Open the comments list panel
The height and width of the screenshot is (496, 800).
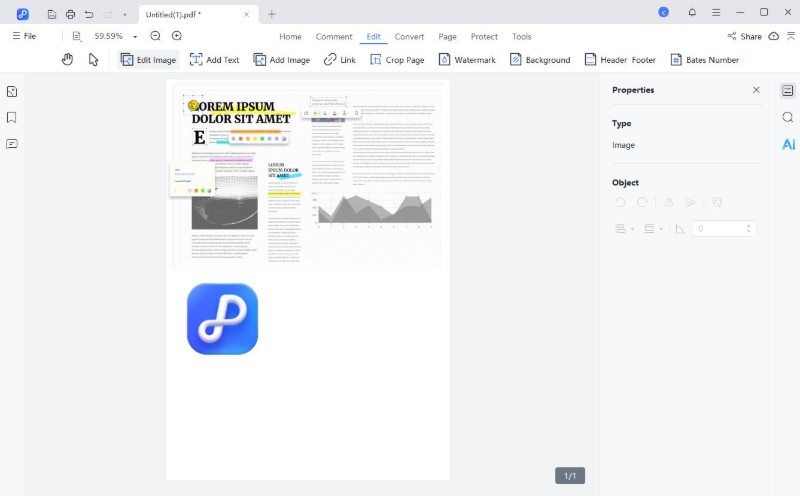tap(12, 144)
